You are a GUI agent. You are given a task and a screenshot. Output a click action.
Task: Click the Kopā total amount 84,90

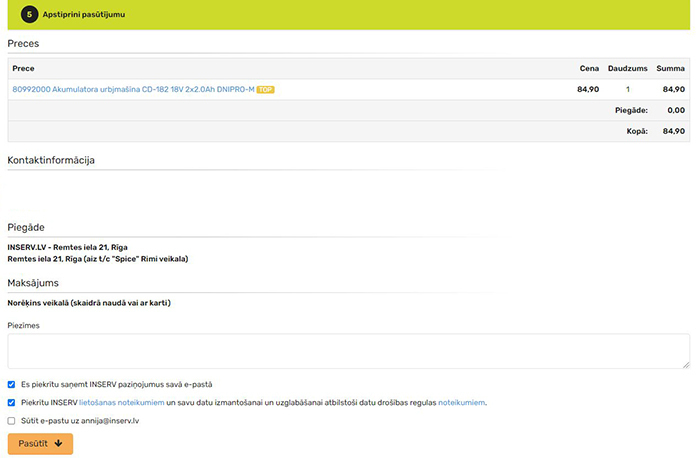pyautogui.click(x=673, y=131)
